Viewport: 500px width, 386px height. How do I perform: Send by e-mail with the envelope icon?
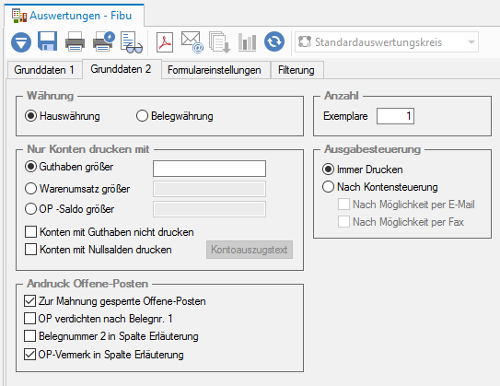pos(192,42)
